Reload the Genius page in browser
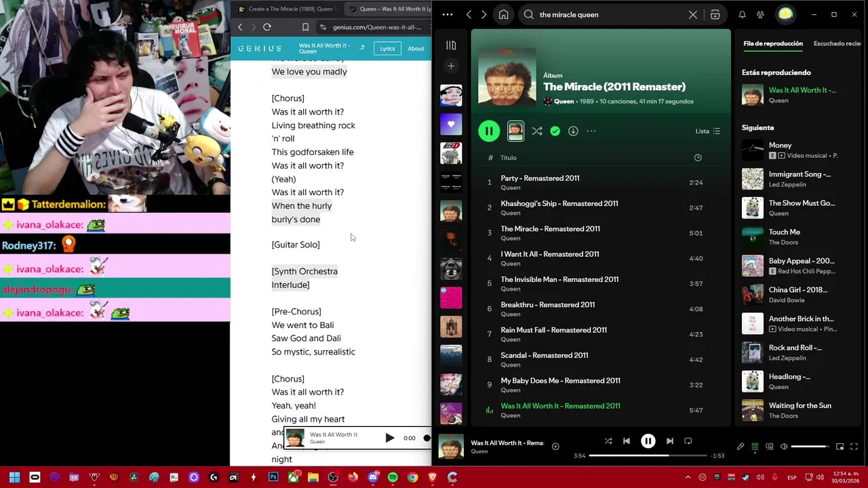This screenshot has width=868, height=488. pyautogui.click(x=267, y=27)
